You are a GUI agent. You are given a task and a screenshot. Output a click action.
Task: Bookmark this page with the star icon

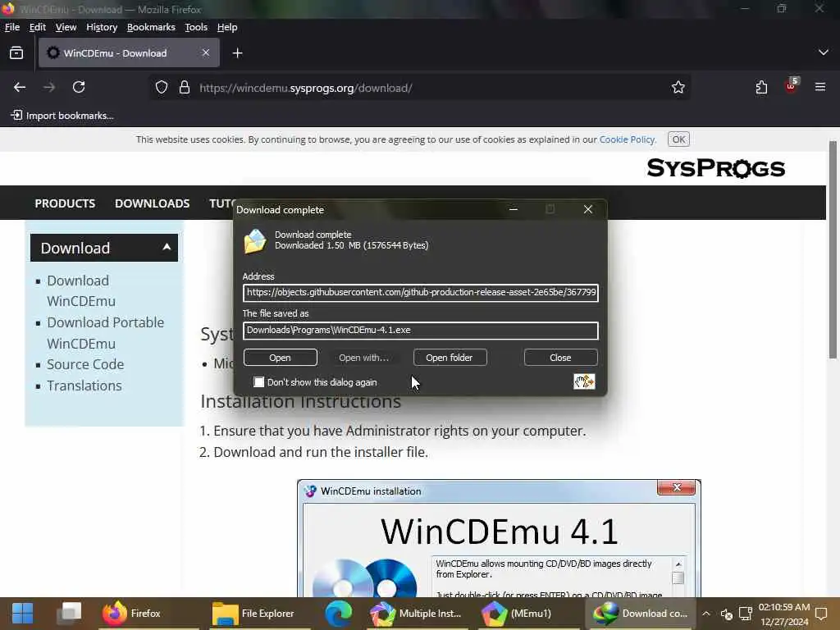click(678, 87)
